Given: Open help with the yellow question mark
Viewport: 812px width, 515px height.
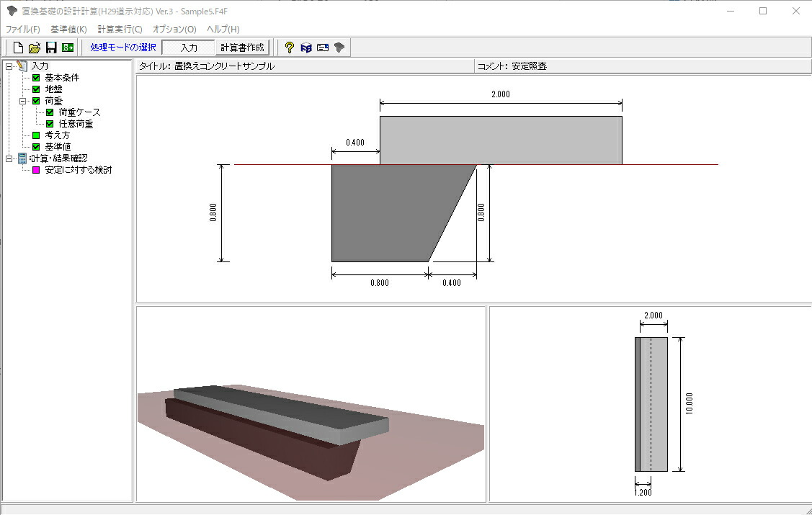Looking at the screenshot, I should tap(290, 48).
